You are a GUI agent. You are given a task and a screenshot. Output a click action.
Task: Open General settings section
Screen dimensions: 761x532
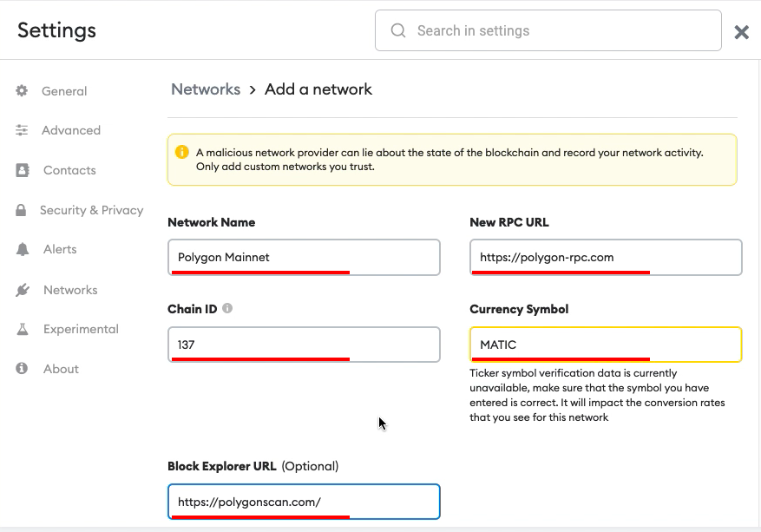coord(64,91)
